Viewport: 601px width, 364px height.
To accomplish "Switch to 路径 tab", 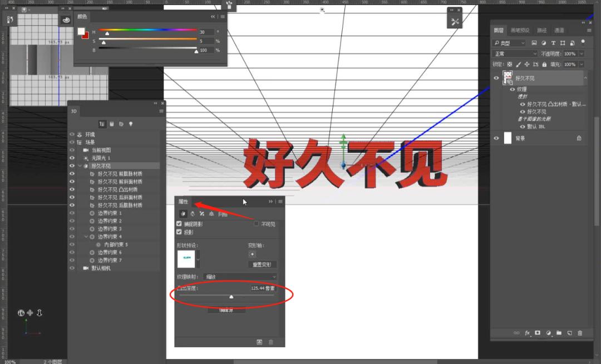I will (x=542, y=30).
